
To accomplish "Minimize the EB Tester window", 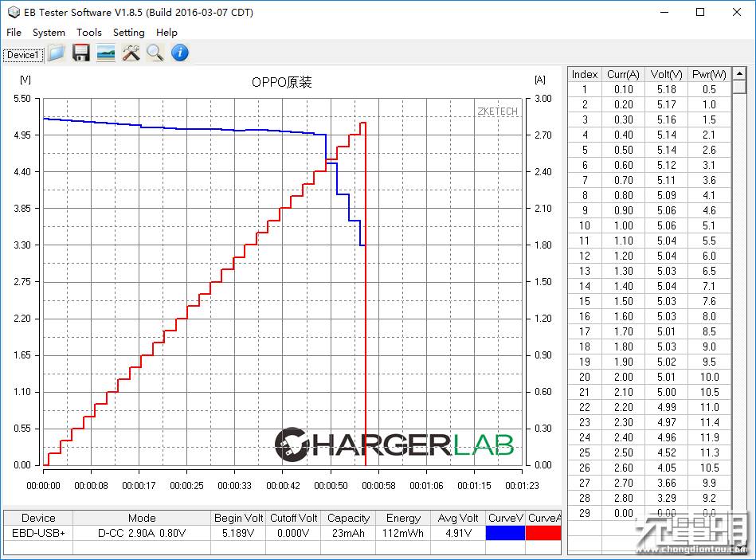I will click(664, 12).
